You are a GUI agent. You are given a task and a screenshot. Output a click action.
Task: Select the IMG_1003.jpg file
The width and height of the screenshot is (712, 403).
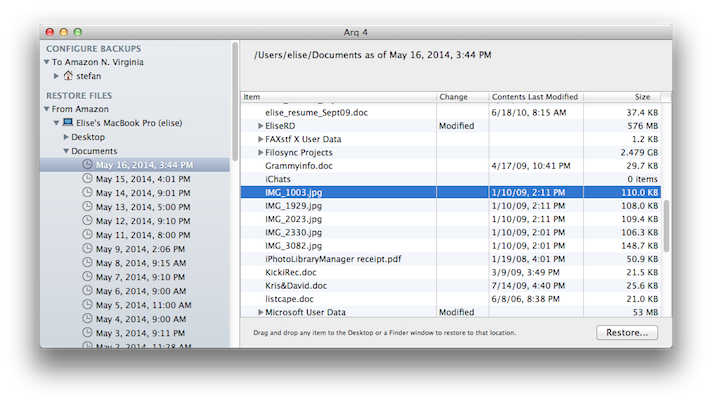[x=450, y=192]
